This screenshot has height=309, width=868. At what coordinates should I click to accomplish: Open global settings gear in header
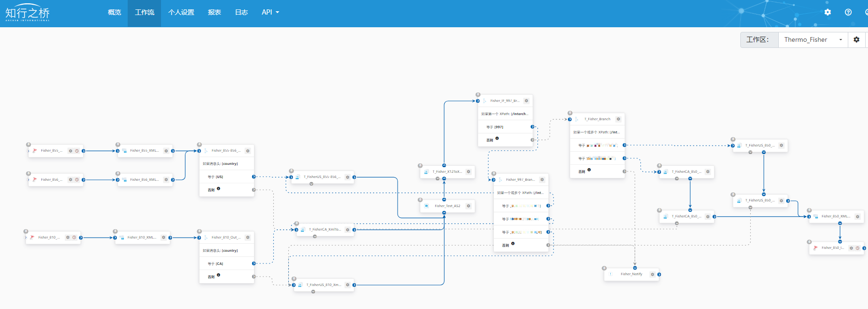tap(828, 12)
